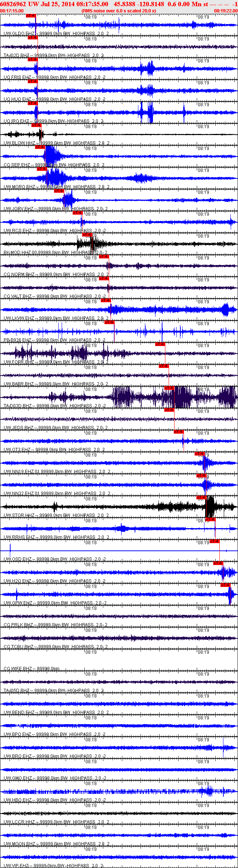Click the RMS noise scaling note
The height and width of the screenshot is (868, 238).
(x=119, y=11)
